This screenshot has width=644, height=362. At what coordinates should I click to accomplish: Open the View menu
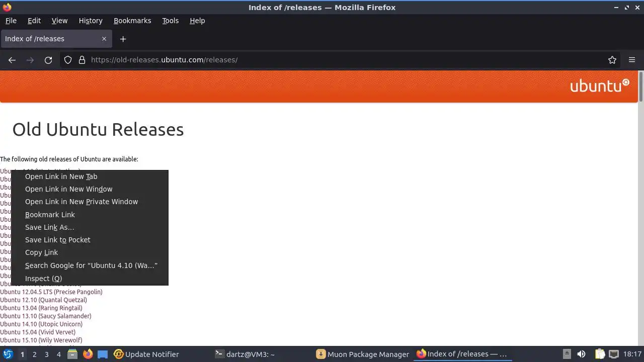[59, 21]
